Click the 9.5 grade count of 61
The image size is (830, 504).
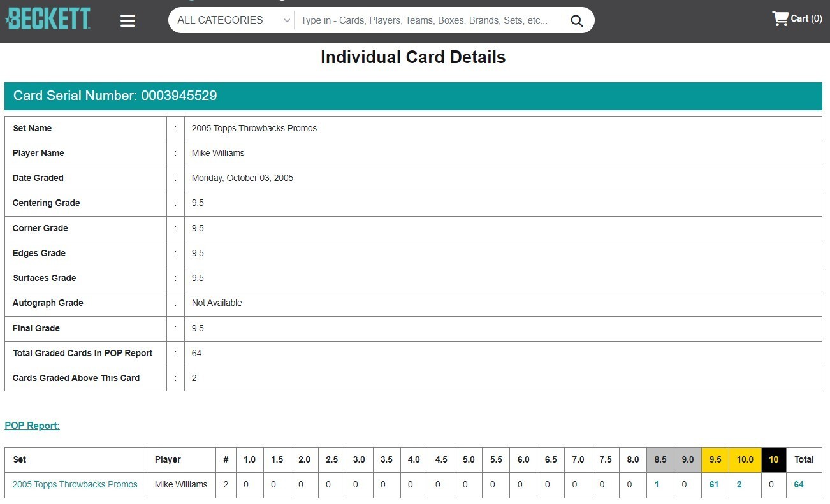pos(714,484)
